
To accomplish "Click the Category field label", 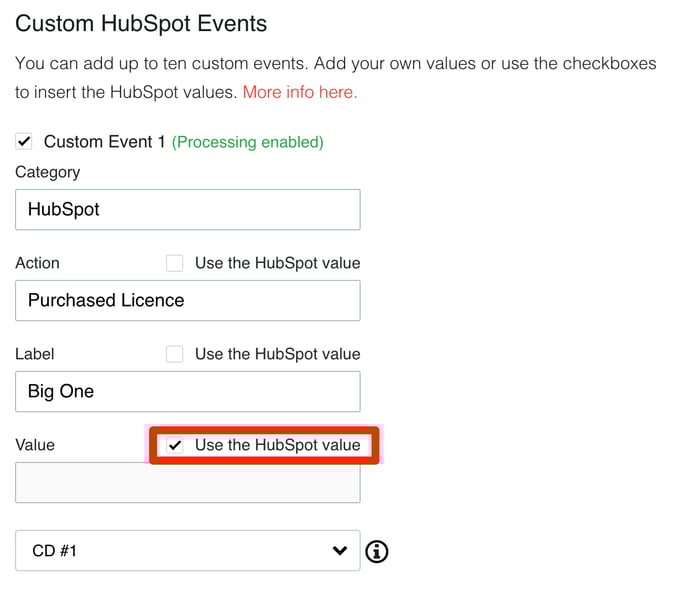I will [x=47, y=172].
